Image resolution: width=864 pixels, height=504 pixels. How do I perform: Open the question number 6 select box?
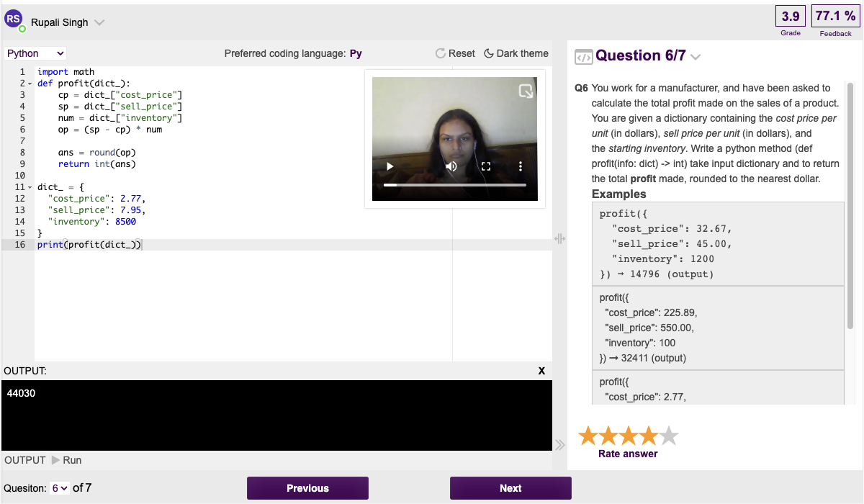(60, 488)
